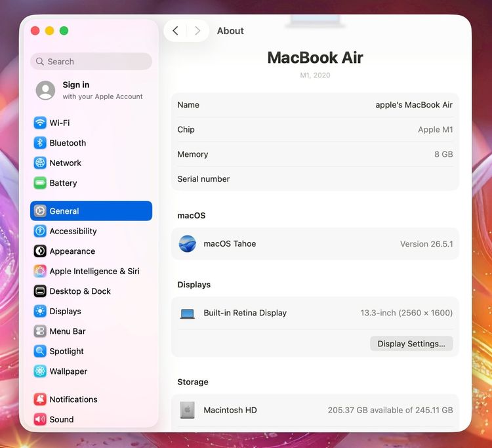Image resolution: width=492 pixels, height=448 pixels.
Task: Click the Displays sun icon in sidebar
Action: point(40,311)
